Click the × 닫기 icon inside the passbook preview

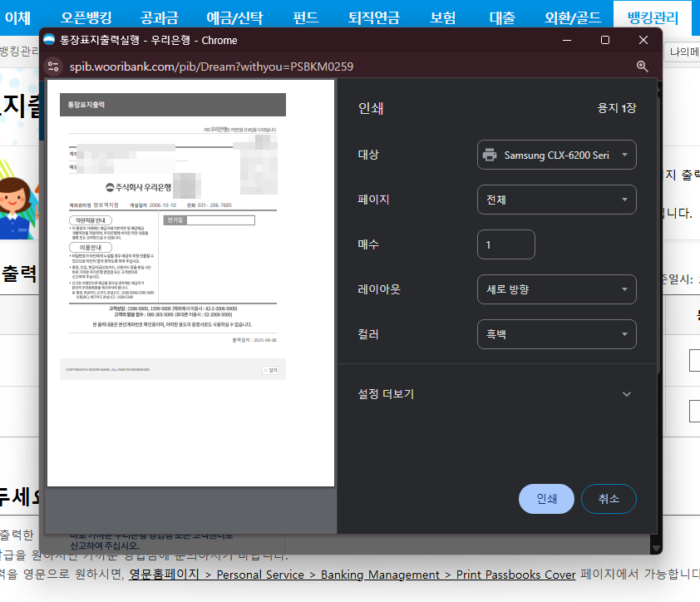click(270, 369)
